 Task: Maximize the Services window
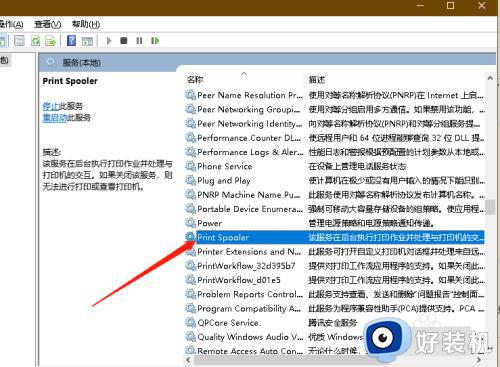(x=450, y=6)
